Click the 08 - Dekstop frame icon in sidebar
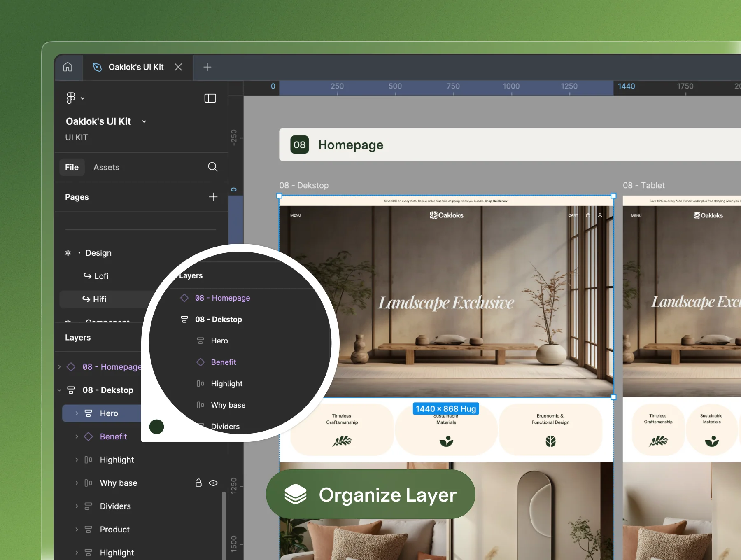This screenshot has width=741, height=560. pyautogui.click(x=71, y=390)
